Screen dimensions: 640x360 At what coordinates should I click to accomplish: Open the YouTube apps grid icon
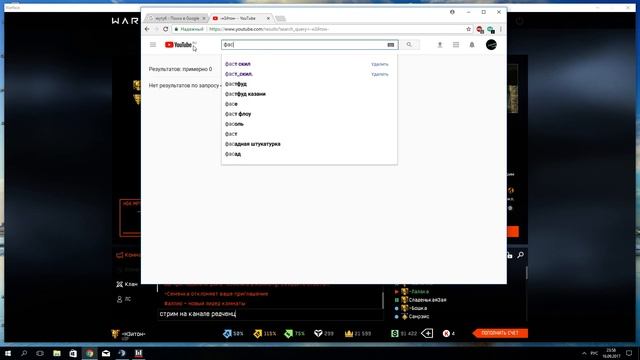coord(456,44)
